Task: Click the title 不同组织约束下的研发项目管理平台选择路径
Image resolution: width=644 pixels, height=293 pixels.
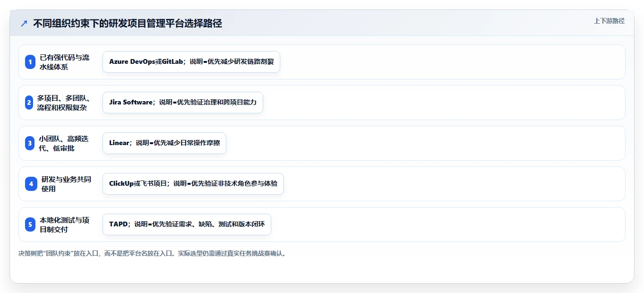Action: (128, 23)
